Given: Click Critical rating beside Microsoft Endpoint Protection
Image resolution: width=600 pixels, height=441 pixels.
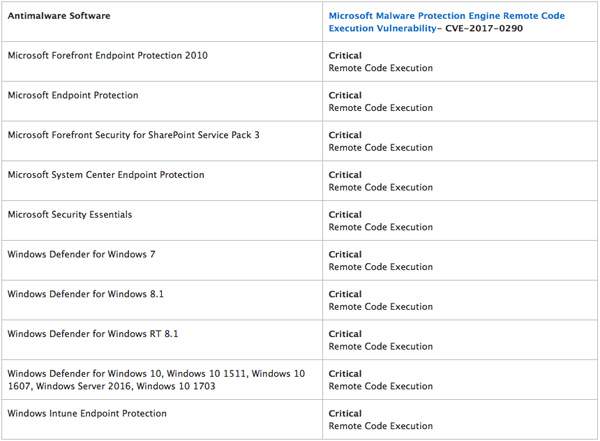Looking at the screenshot, I should (x=345, y=95).
